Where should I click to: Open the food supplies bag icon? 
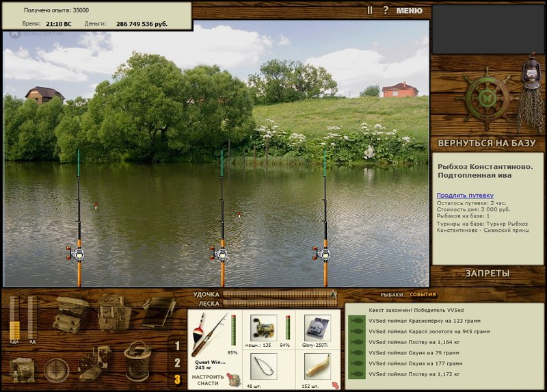pos(22,370)
